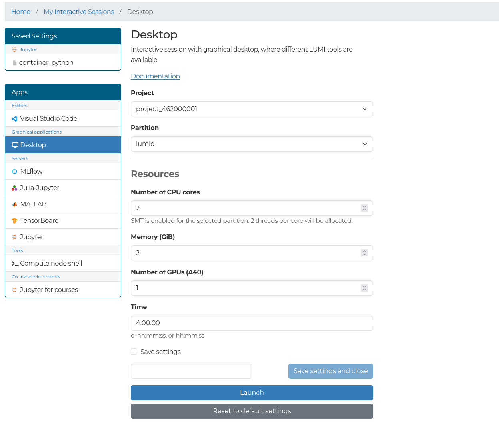Select the Jupyter server icon
The width and height of the screenshot is (504, 422).
point(15,237)
